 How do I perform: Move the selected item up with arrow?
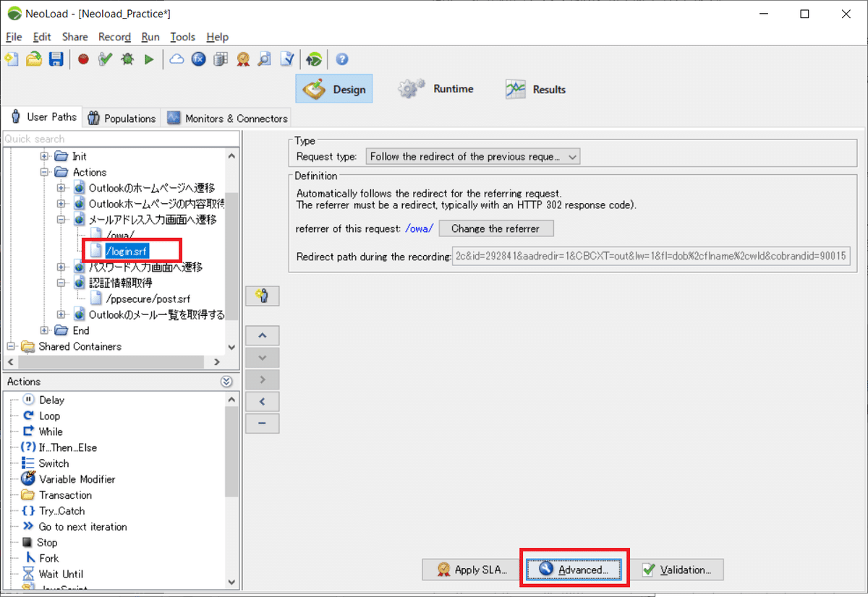263,335
